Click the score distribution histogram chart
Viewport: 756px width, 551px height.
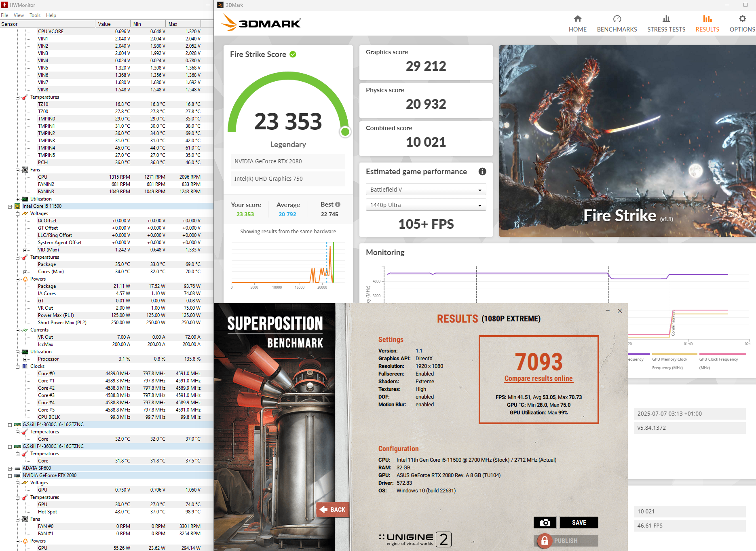coord(288,265)
